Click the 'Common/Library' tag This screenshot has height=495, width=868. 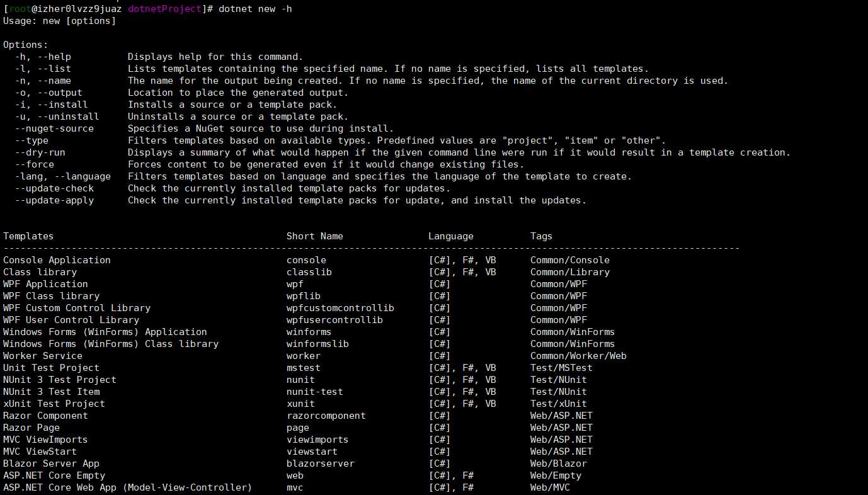pyautogui.click(x=570, y=272)
